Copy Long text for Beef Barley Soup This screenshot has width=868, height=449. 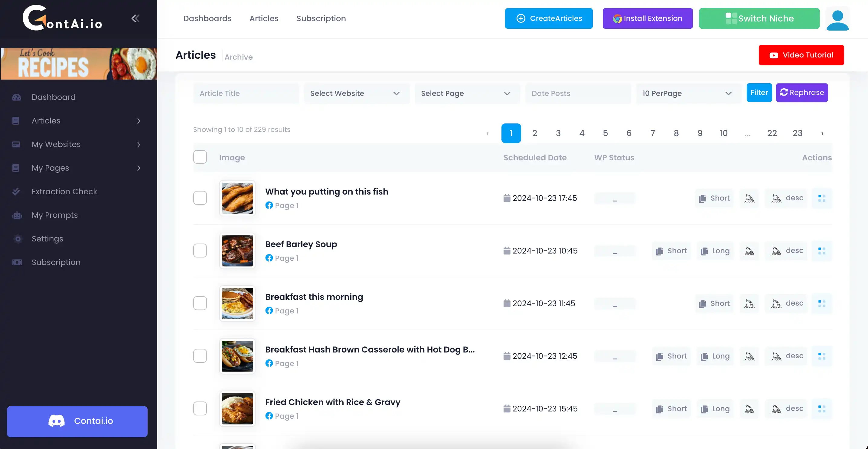(x=715, y=251)
